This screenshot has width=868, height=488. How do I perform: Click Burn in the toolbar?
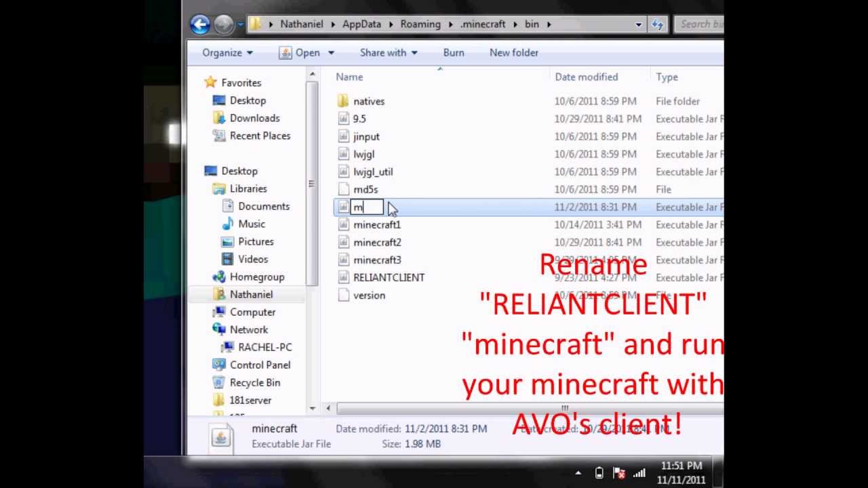coord(454,52)
